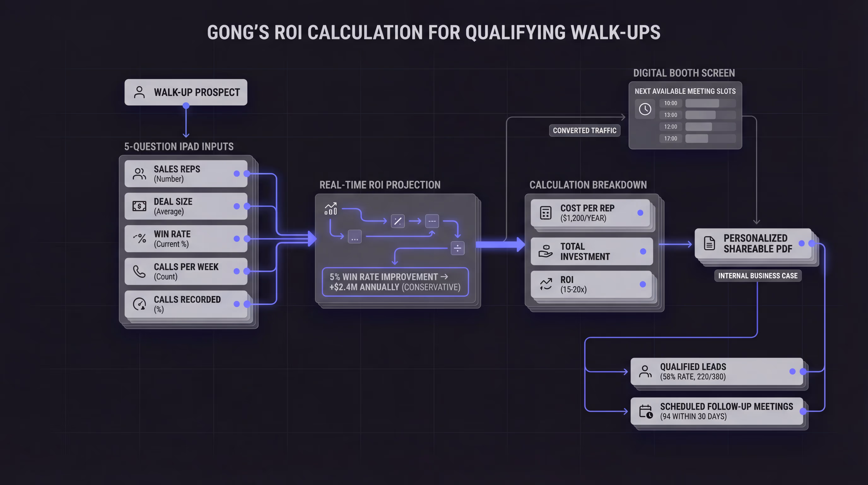
Task: Click the Calls Per Week phone icon
Action: (x=139, y=271)
